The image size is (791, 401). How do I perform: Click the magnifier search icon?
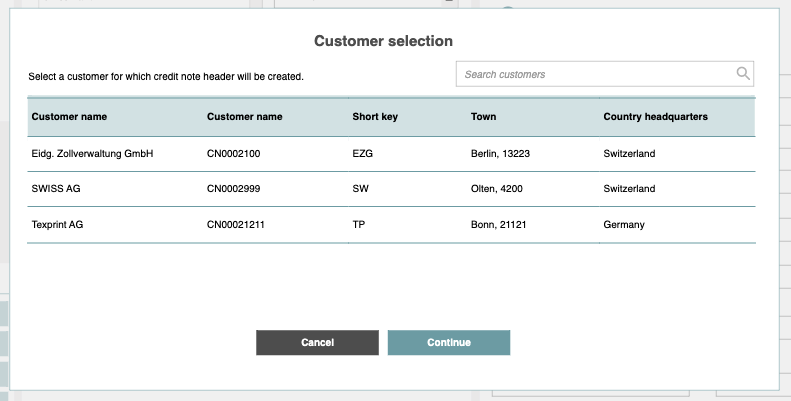[x=742, y=74]
